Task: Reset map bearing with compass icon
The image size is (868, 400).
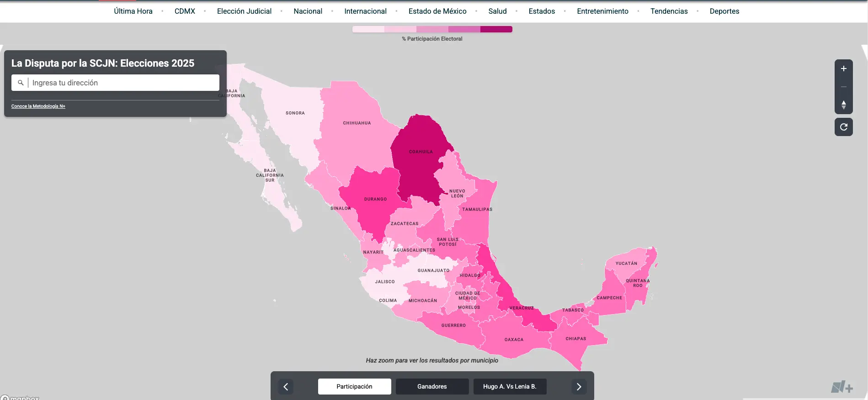Action: tap(843, 105)
